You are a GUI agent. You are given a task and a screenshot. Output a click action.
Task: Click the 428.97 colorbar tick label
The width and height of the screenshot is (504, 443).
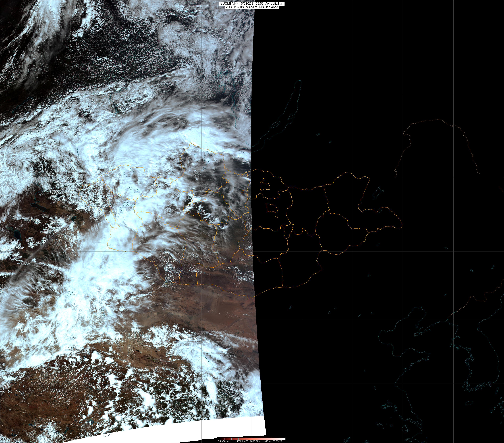point(252,441)
